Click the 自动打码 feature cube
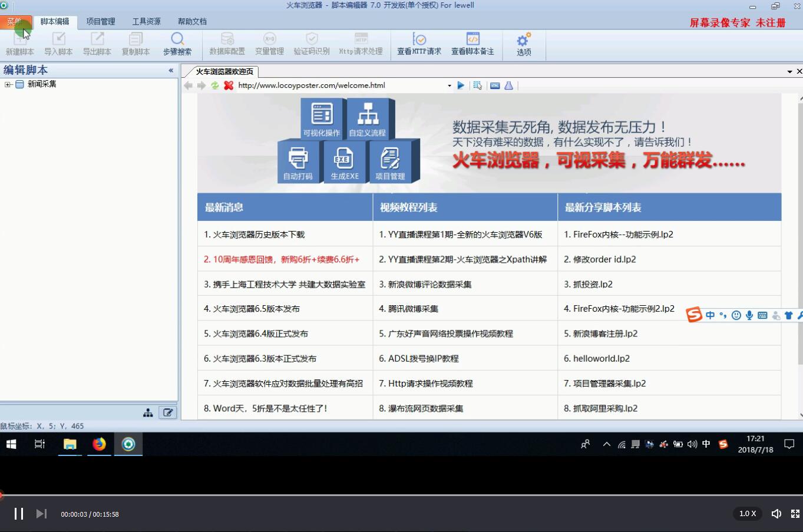The height and width of the screenshot is (532, 803). click(298, 161)
